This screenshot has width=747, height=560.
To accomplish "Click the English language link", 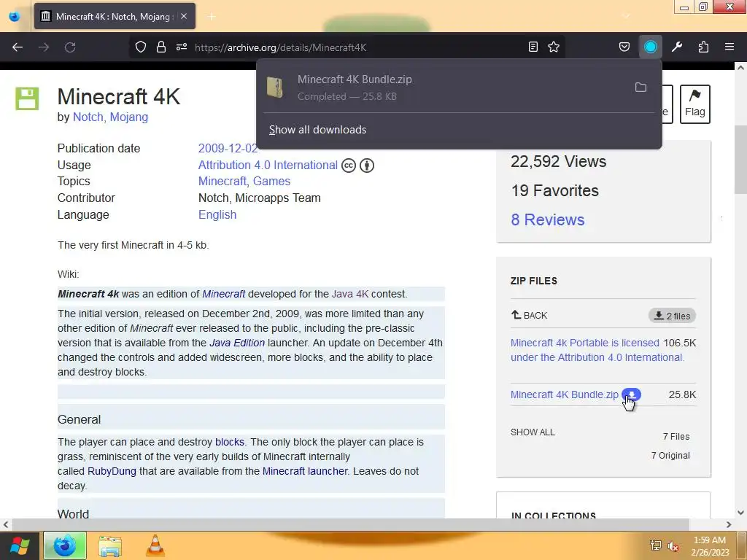I will (217, 215).
